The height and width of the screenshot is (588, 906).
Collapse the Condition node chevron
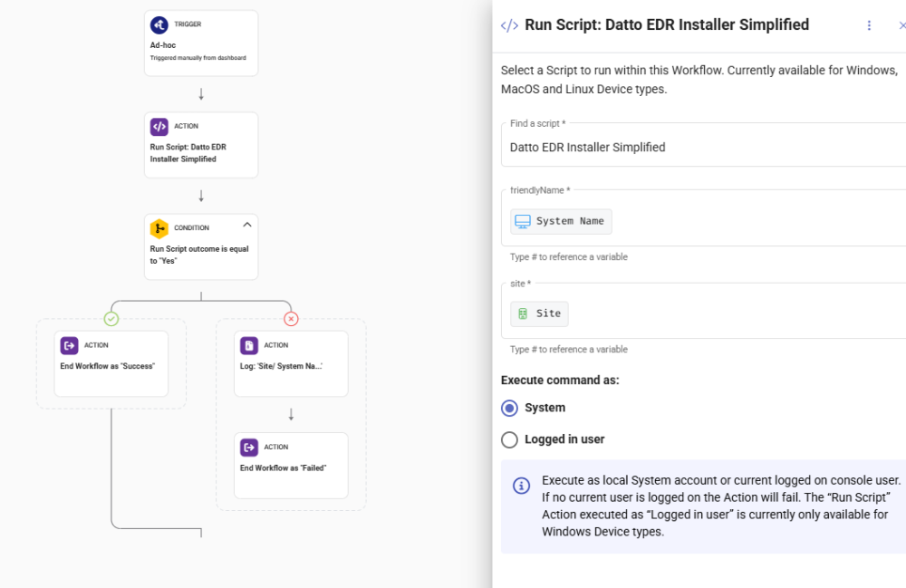pyautogui.click(x=247, y=225)
